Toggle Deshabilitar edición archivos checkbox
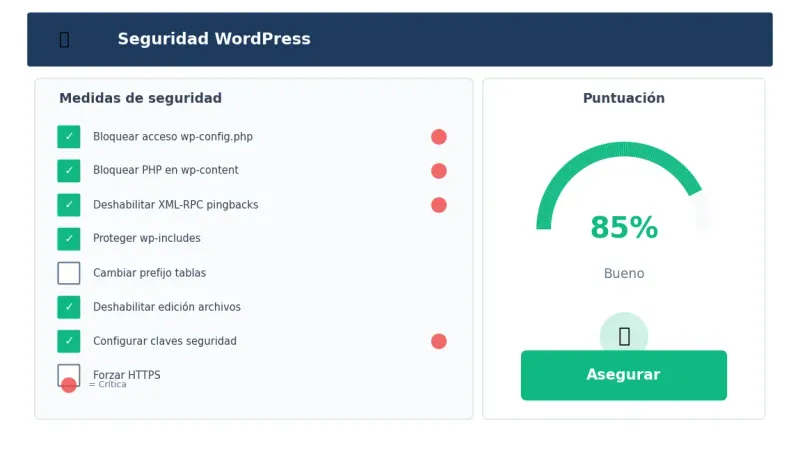The image size is (800, 450). click(x=68, y=307)
